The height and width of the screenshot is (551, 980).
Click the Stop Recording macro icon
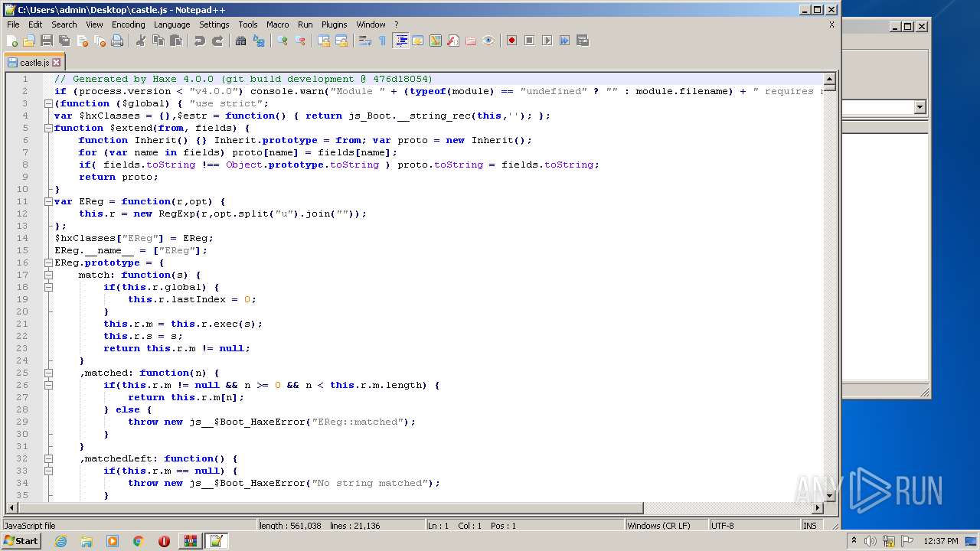529,41
